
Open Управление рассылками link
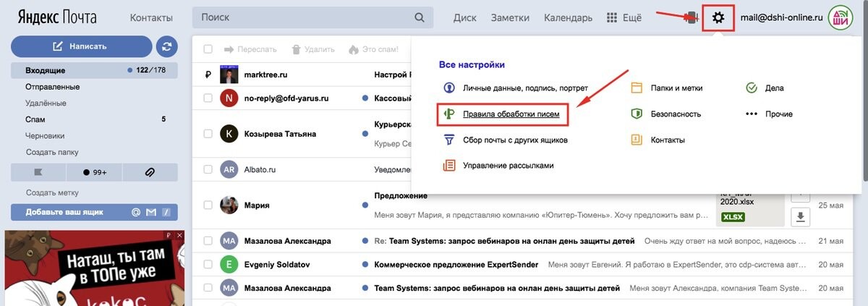click(509, 166)
